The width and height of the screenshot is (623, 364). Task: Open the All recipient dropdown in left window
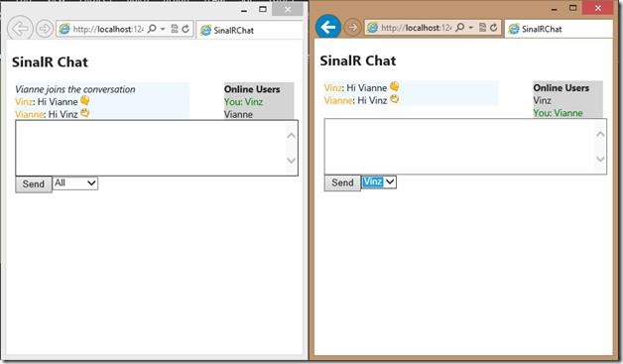click(x=75, y=182)
